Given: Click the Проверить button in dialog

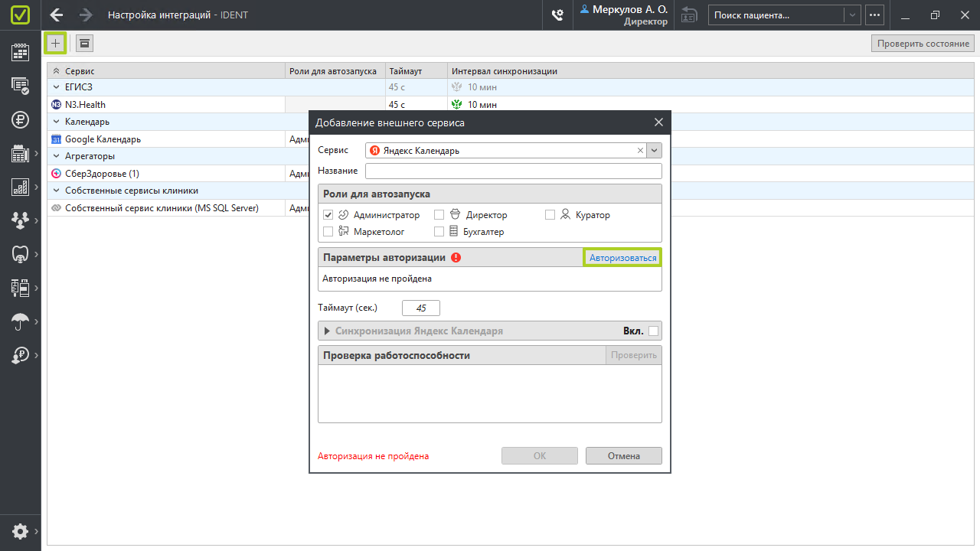Looking at the screenshot, I should [634, 355].
